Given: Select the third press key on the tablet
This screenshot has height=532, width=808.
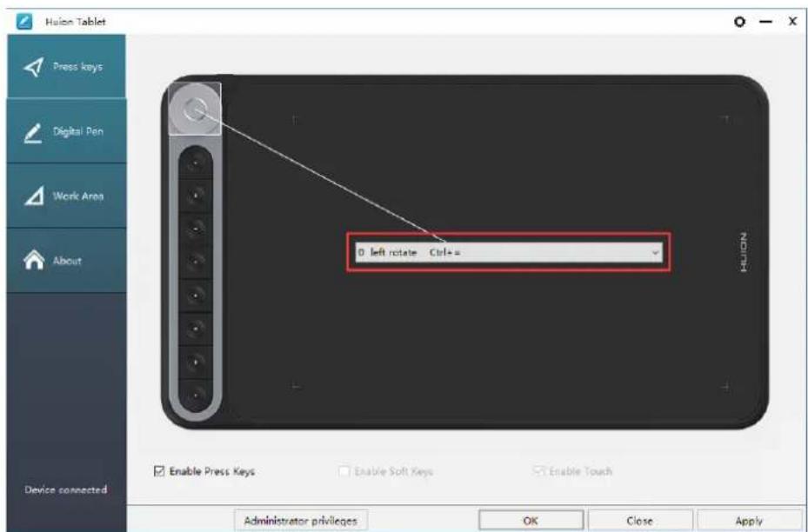Looking at the screenshot, I should click(196, 229).
